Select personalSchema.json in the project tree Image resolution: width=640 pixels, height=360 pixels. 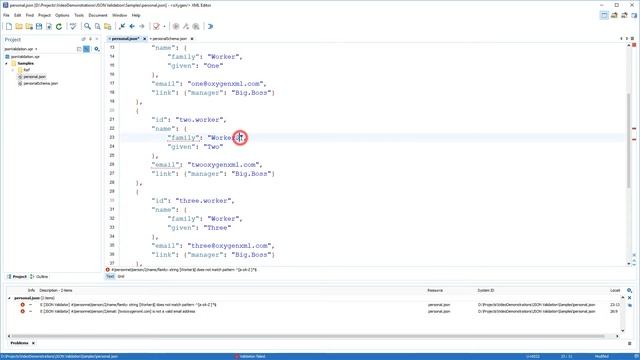coord(40,83)
